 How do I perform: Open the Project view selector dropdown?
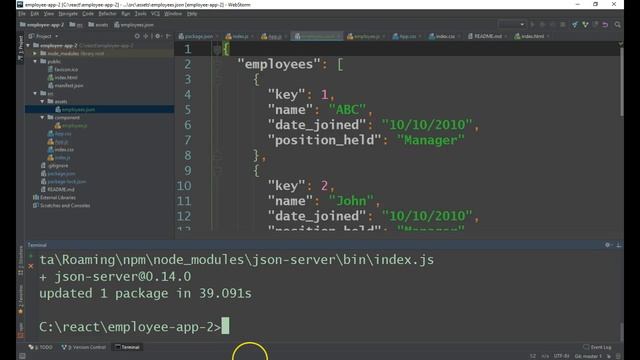click(44, 36)
